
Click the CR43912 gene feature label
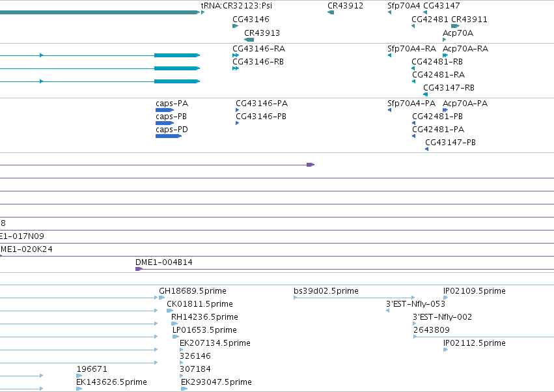[x=345, y=6]
